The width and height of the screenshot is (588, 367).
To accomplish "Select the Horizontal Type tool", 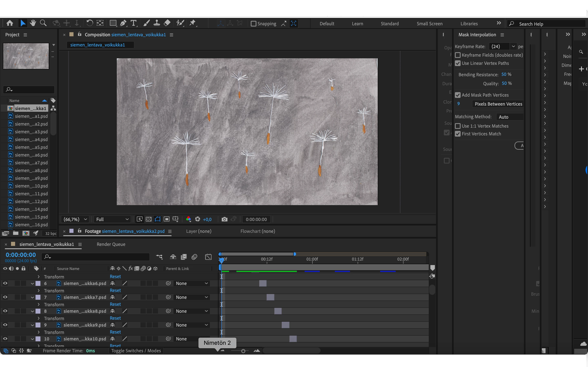I will coord(133,23).
